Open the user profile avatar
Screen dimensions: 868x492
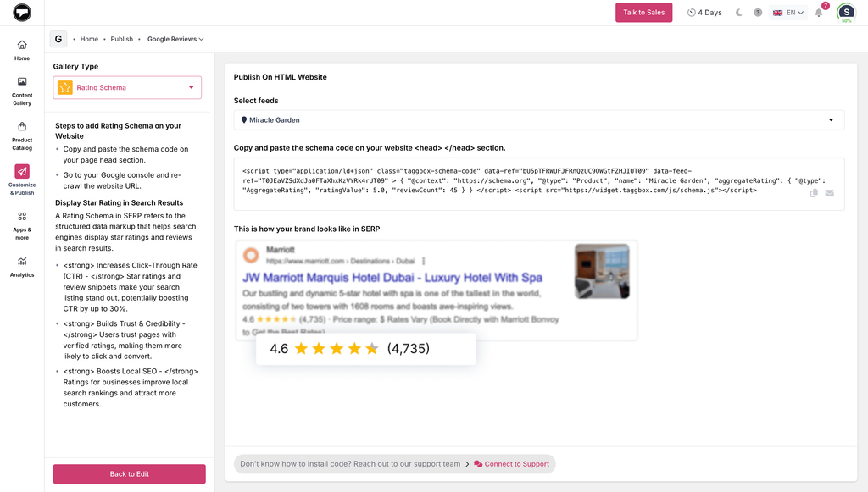pos(846,12)
